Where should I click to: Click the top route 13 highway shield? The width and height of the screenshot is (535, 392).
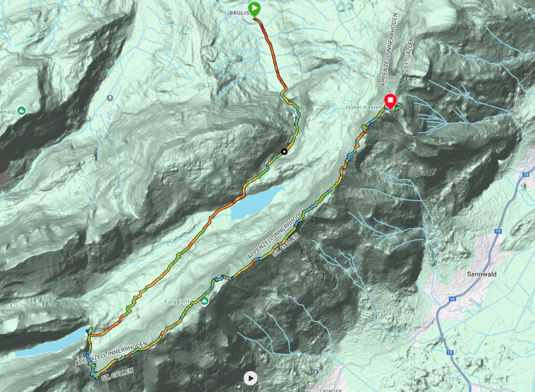point(525,175)
